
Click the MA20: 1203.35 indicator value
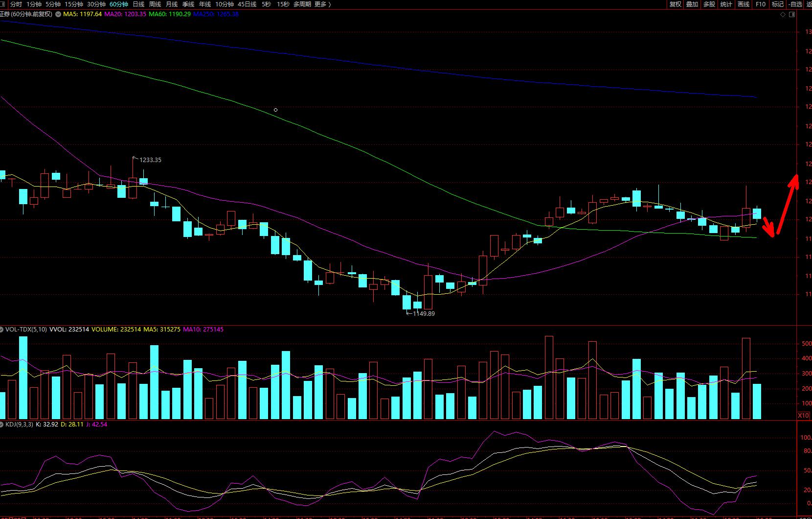click(x=125, y=14)
